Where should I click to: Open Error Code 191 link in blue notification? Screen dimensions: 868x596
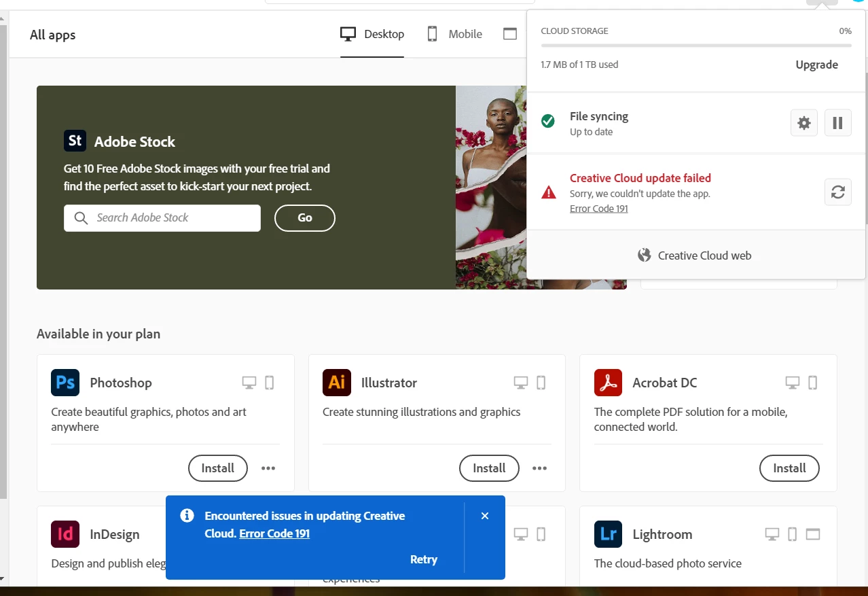[274, 533]
